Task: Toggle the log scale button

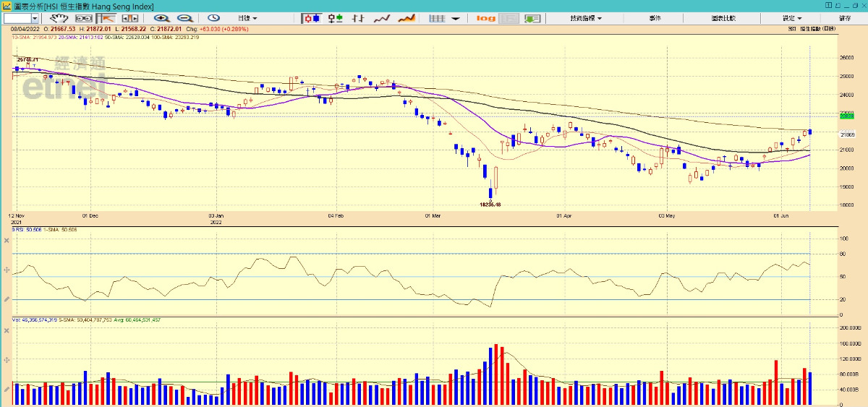Action: pyautogui.click(x=486, y=17)
